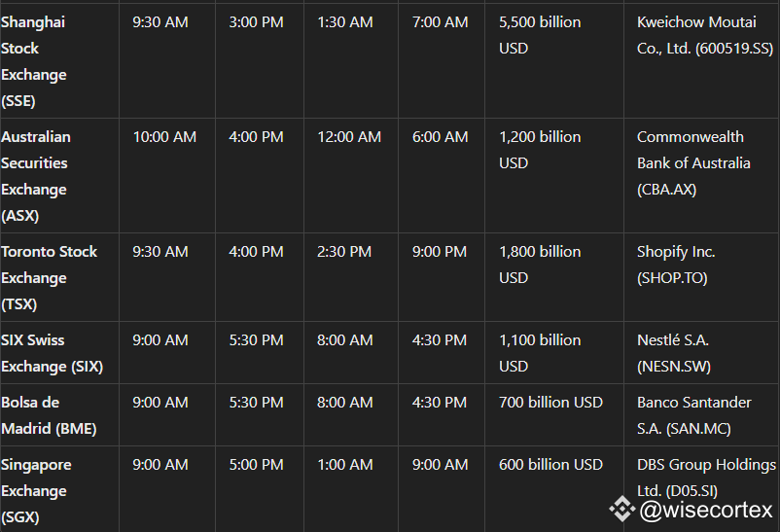Image resolution: width=780 pixels, height=532 pixels.
Task: Select the Bolsa de Madrid (BME) cell
Action: 59,415
